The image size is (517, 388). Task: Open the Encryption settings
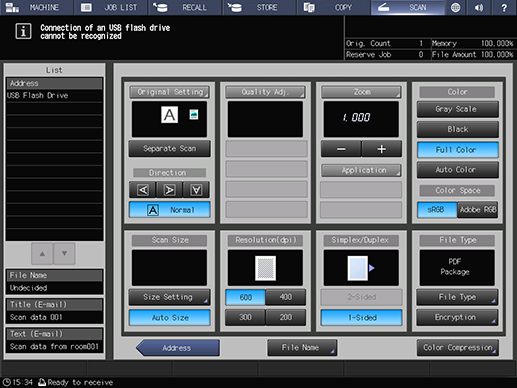point(457,317)
